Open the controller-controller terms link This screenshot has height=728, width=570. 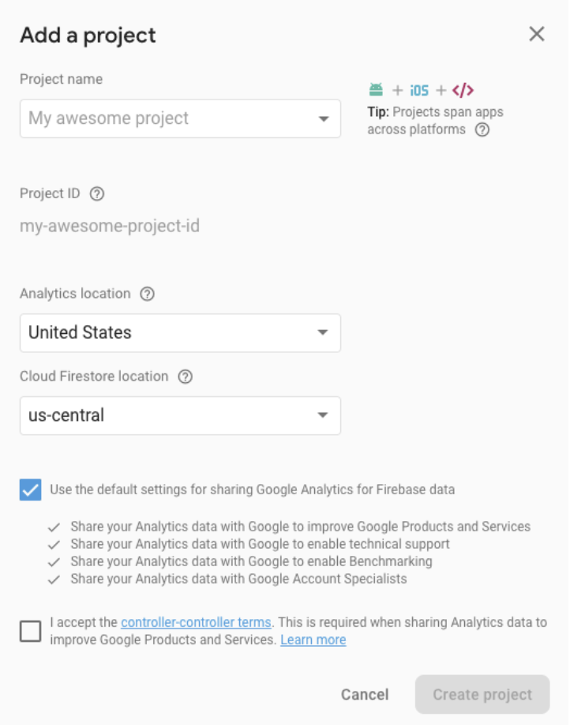point(197,623)
